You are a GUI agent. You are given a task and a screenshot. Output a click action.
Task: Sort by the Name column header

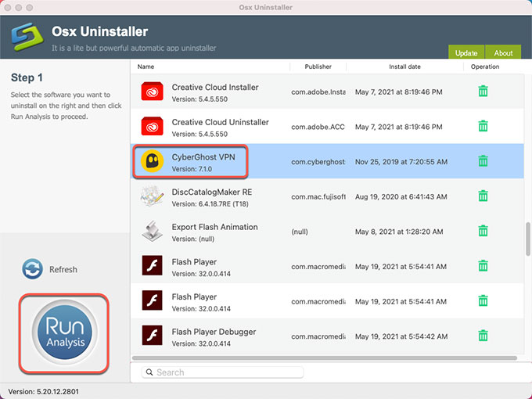146,66
